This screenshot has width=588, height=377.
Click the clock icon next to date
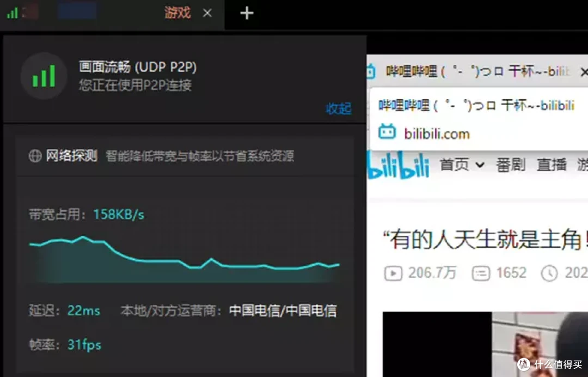(x=549, y=273)
